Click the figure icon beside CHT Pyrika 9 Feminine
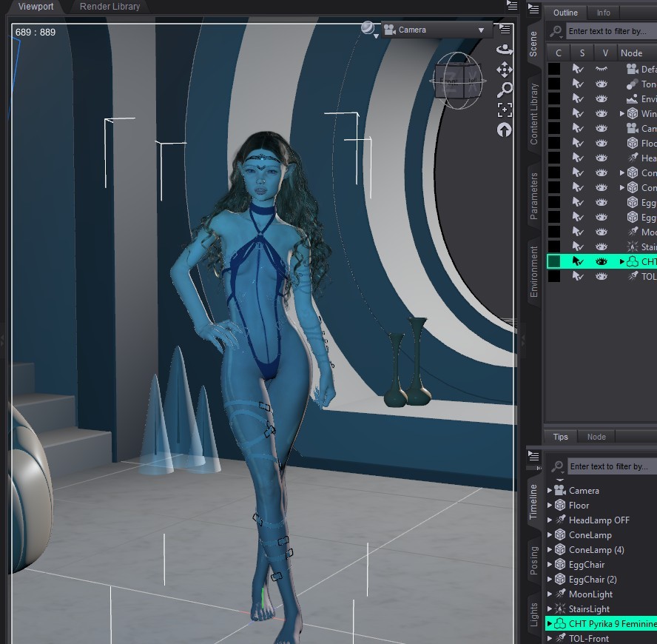Screen dimensions: 657x644 560,623
